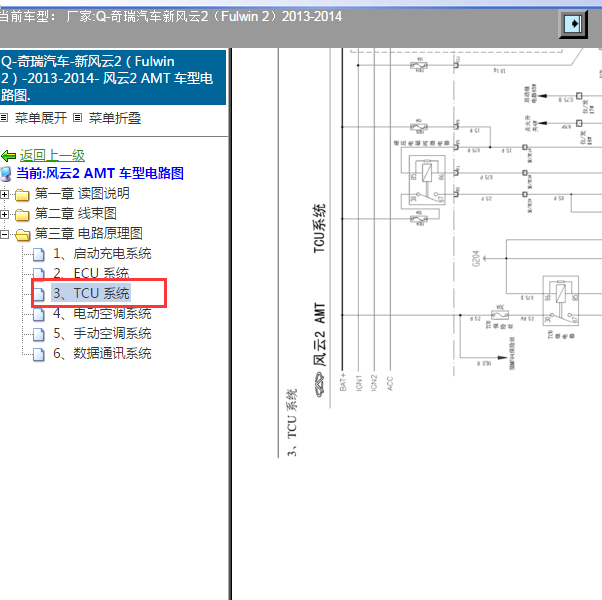Click folder icon of 第一章 读图说明
The height and width of the screenshot is (600, 602).
pos(22,195)
